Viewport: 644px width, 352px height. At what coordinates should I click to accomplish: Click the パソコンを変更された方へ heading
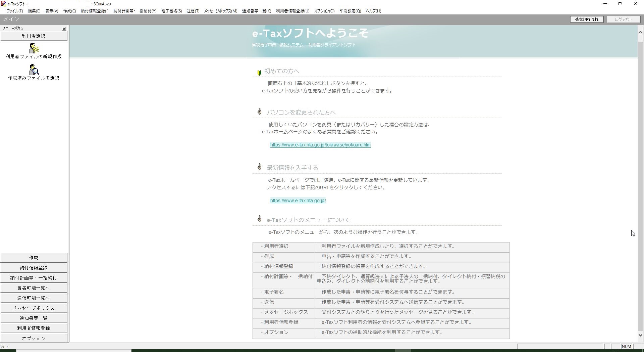click(301, 113)
